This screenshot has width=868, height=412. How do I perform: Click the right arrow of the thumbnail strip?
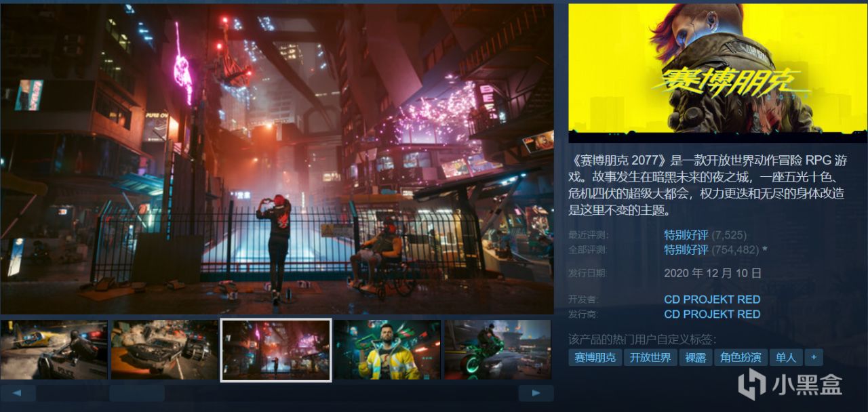536,393
